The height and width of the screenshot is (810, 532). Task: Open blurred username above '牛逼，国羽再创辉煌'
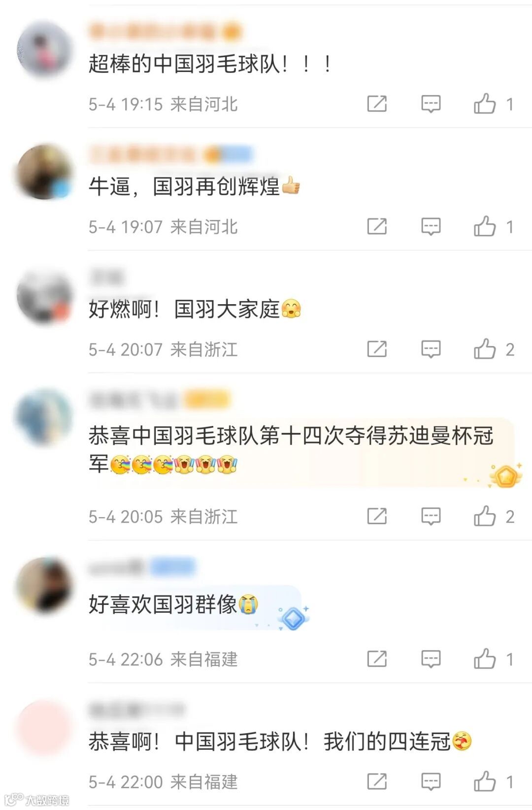tap(170, 155)
